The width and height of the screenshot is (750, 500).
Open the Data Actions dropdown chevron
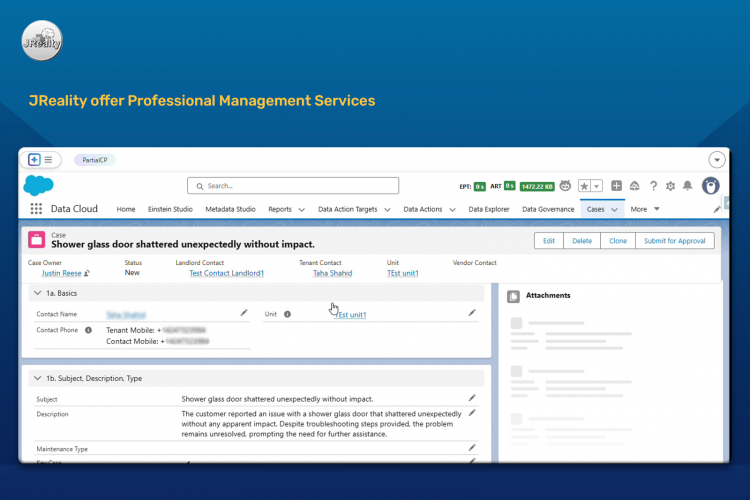(452, 210)
